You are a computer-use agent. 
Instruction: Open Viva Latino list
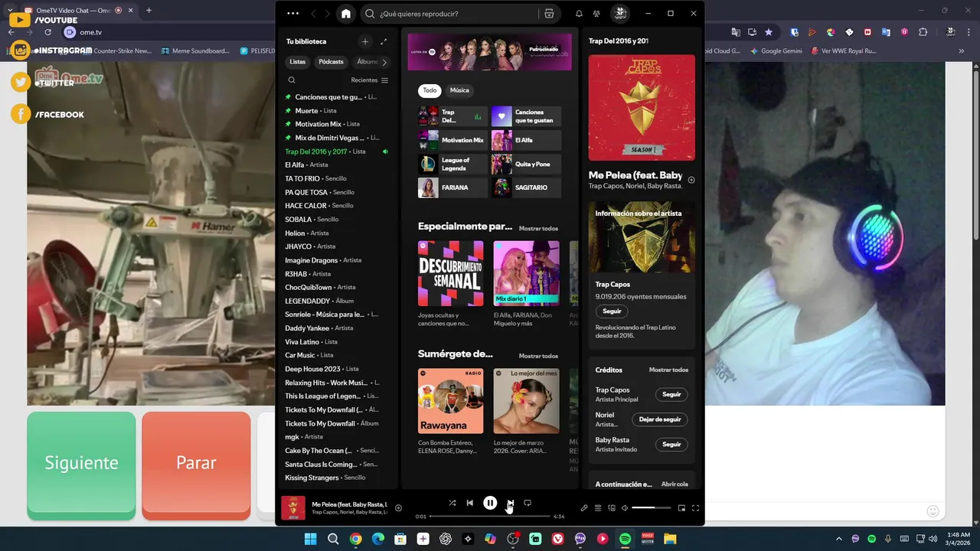(x=337, y=342)
